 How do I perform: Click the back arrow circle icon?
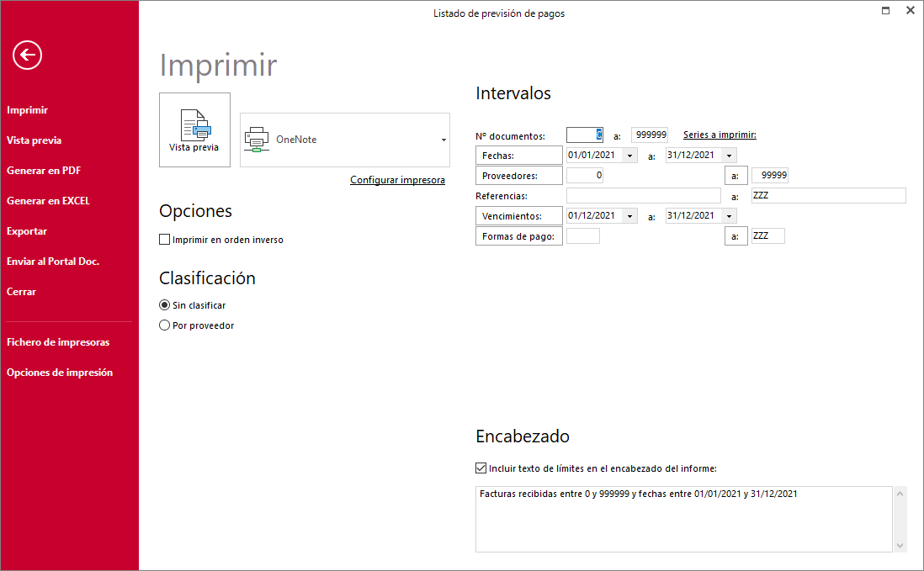[x=27, y=56]
